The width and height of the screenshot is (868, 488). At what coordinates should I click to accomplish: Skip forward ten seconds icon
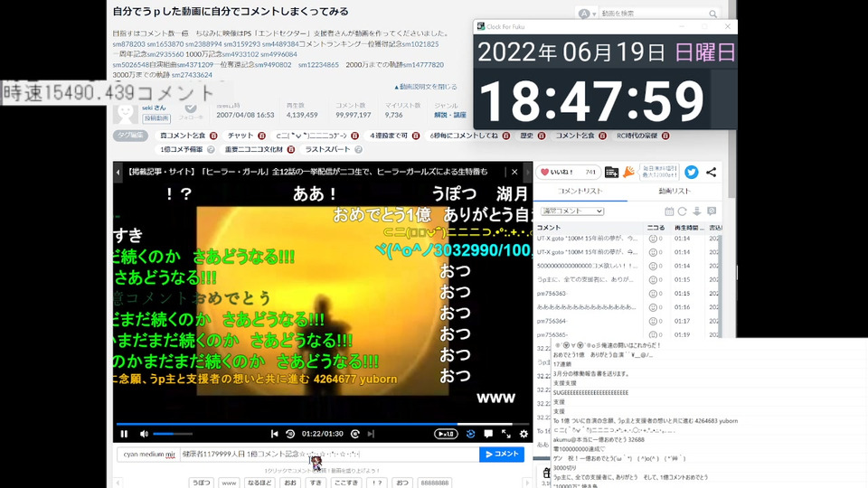(355, 434)
